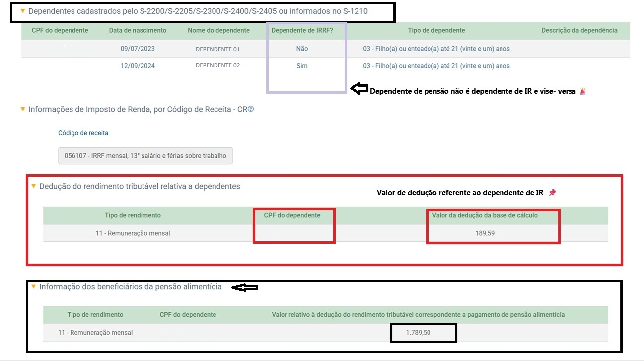
Task: Select Remuneração mensal row in pensão table
Action: pyautogui.click(x=325, y=333)
